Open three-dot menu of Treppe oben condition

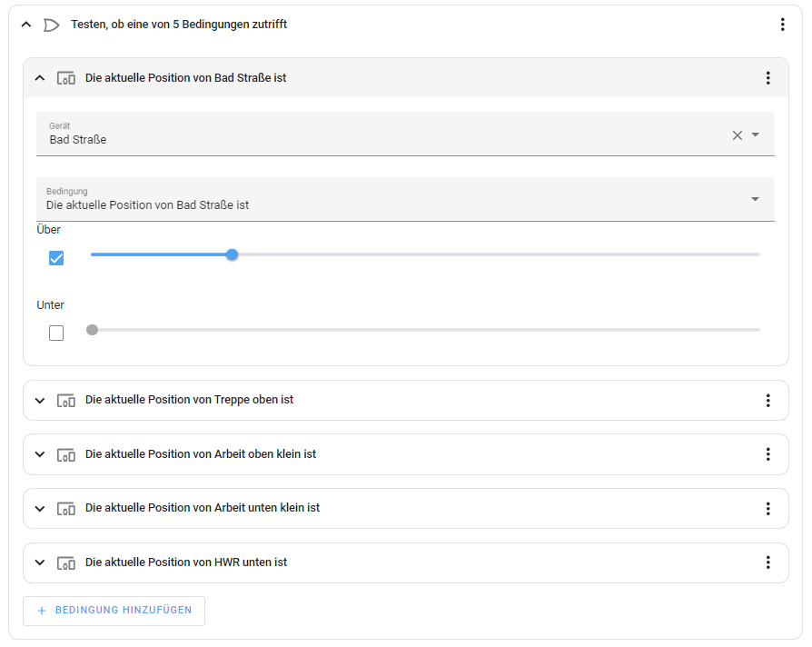tap(767, 400)
